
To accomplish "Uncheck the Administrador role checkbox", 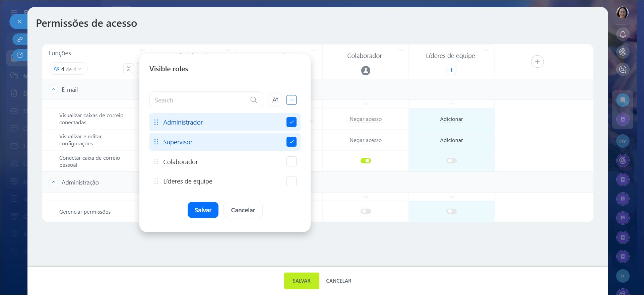I will click(292, 122).
